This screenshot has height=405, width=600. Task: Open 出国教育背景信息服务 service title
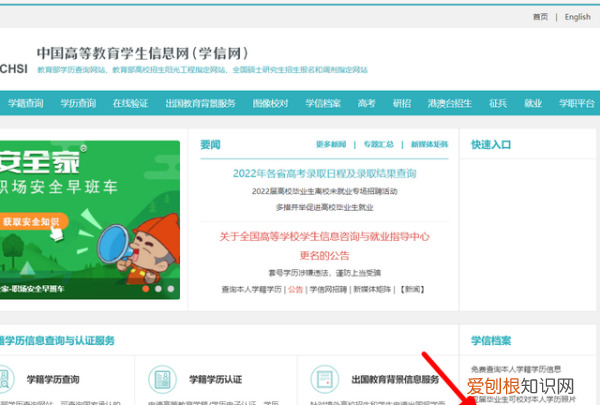pyautogui.click(x=395, y=379)
